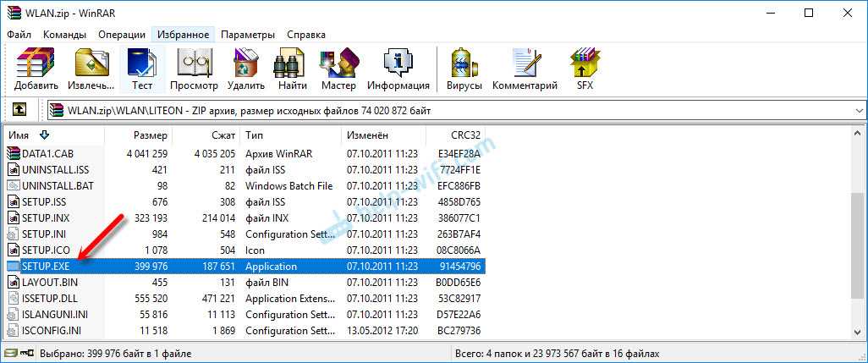The width and height of the screenshot is (868, 363).
Task: Click the Добавить (Add) toolbar icon
Action: point(36,69)
